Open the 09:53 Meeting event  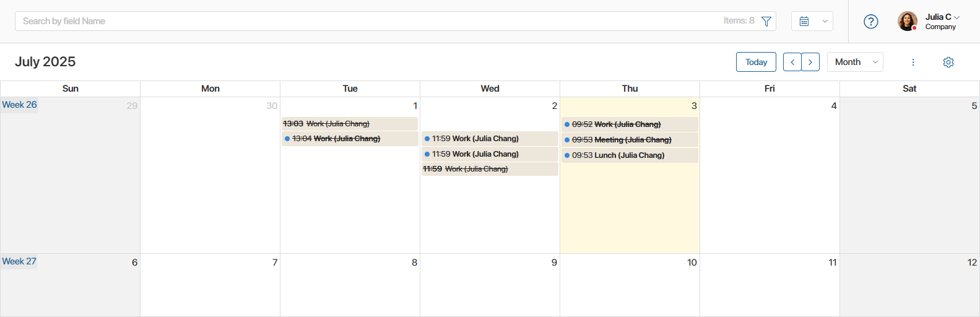(630, 140)
